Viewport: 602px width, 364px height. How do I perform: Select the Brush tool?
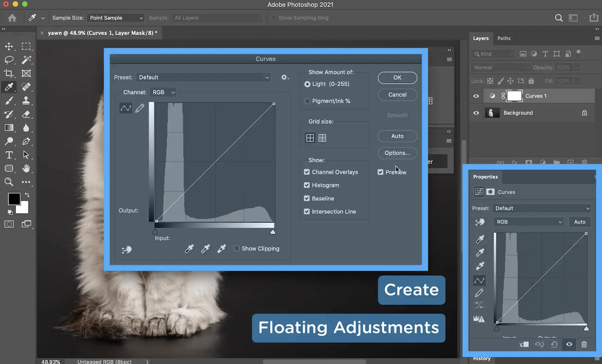(x=9, y=100)
